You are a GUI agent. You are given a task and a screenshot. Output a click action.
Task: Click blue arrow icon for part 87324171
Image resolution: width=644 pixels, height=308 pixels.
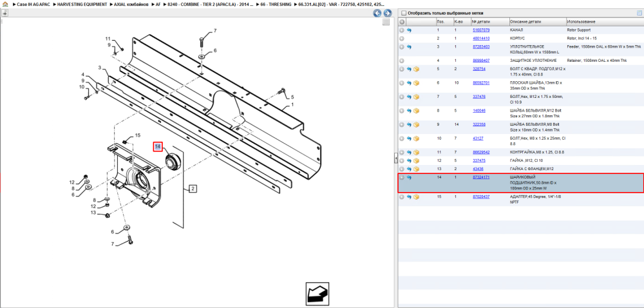pyautogui.click(x=409, y=177)
